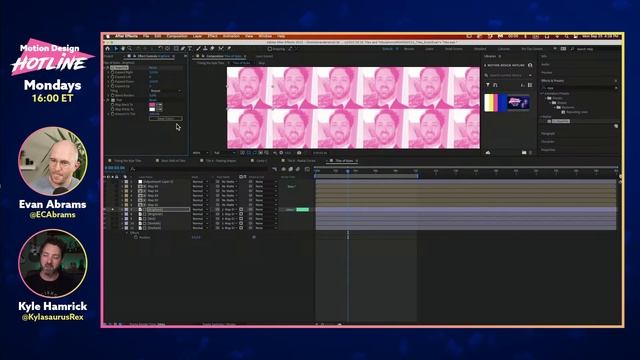Switch to the Default workspace
Screen dimensions: 640x360
point(387,49)
